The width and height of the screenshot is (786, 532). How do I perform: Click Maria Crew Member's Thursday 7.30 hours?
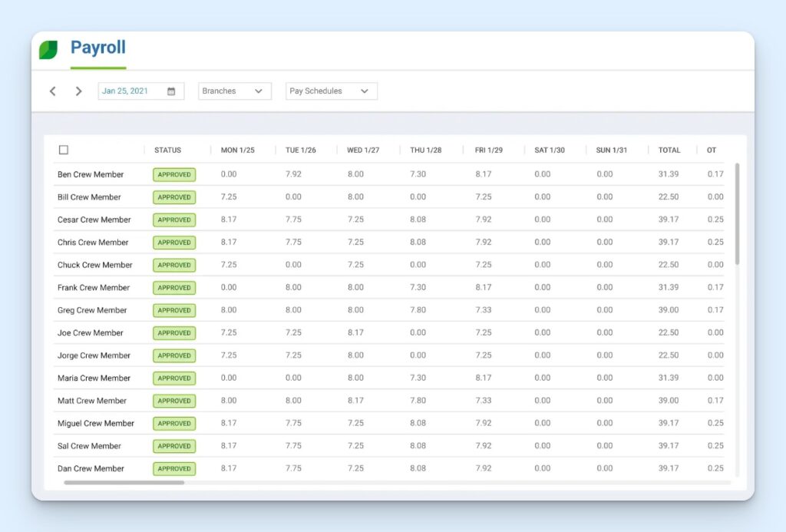coord(418,378)
